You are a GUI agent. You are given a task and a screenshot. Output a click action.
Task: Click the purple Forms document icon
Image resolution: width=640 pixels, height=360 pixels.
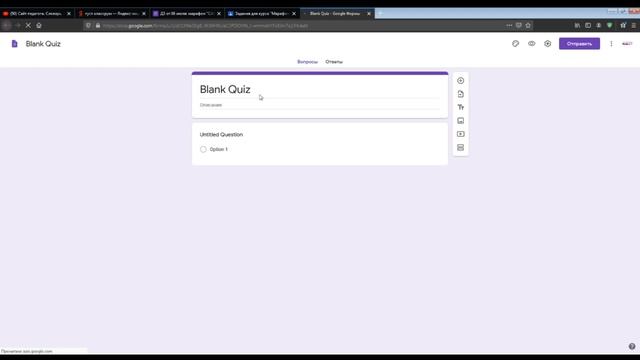coord(15,44)
